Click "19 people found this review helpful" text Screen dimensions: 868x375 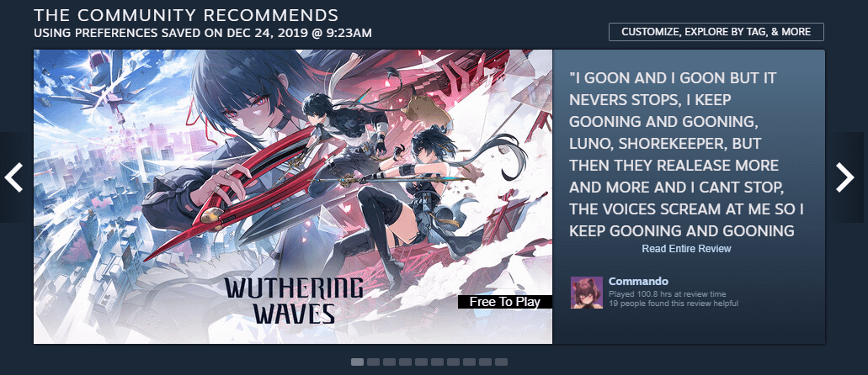(674, 304)
